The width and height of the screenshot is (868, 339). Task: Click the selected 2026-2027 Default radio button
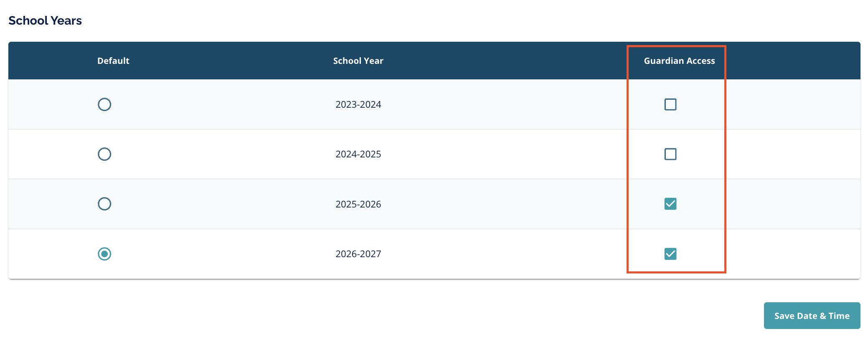(104, 254)
